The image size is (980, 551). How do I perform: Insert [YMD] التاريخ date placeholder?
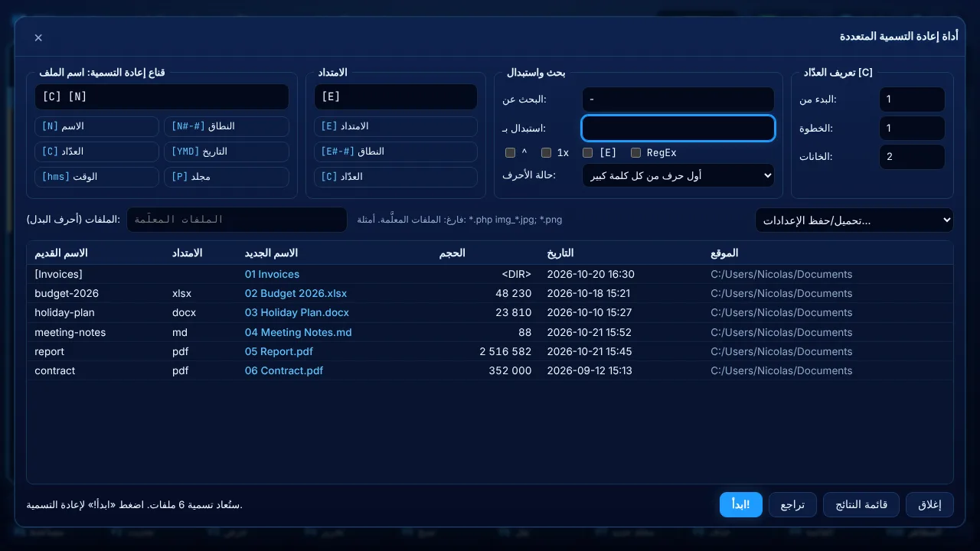coord(227,152)
